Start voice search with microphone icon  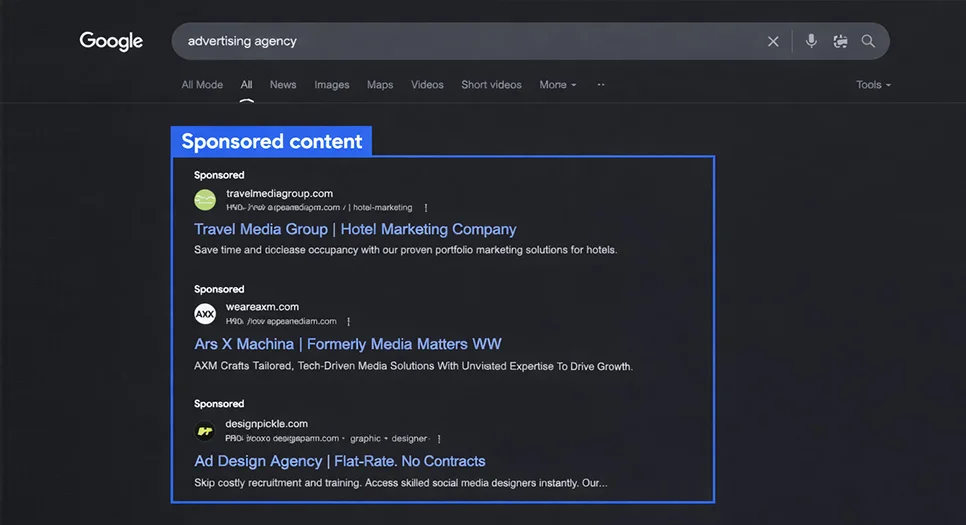click(811, 41)
